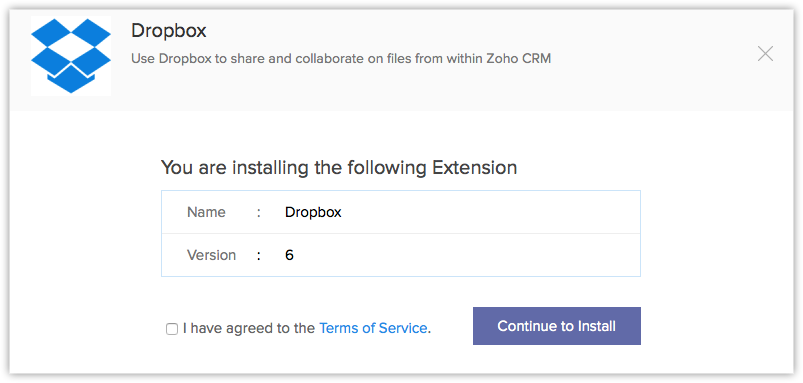Click the word 'Extension' in the heading
This screenshot has width=803, height=383.
click(475, 168)
